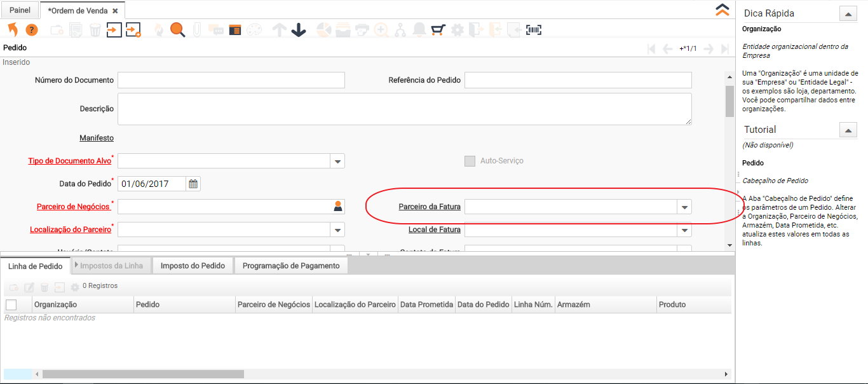Tick the Auto-Serviço checkbox

click(470, 161)
